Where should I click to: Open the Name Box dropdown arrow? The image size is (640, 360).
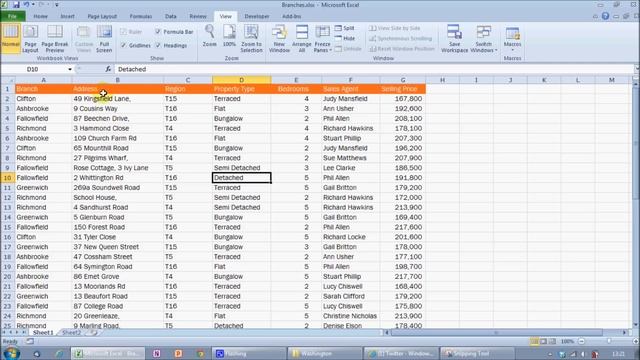click(70, 69)
